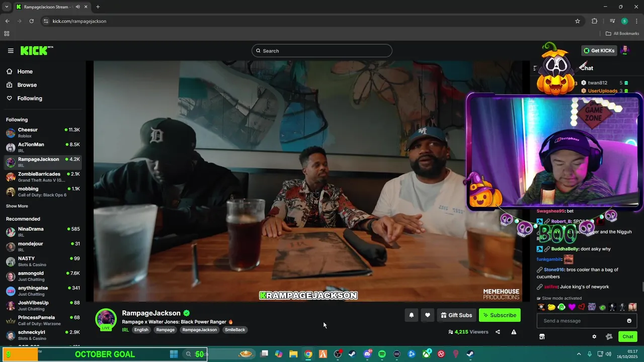This screenshot has width=644, height=362.
Task: Open the user profile avatar menu
Action: tap(625, 50)
